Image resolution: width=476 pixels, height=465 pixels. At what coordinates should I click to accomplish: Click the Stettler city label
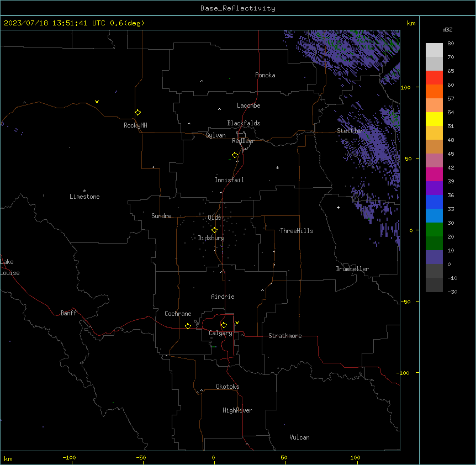pyautogui.click(x=350, y=131)
